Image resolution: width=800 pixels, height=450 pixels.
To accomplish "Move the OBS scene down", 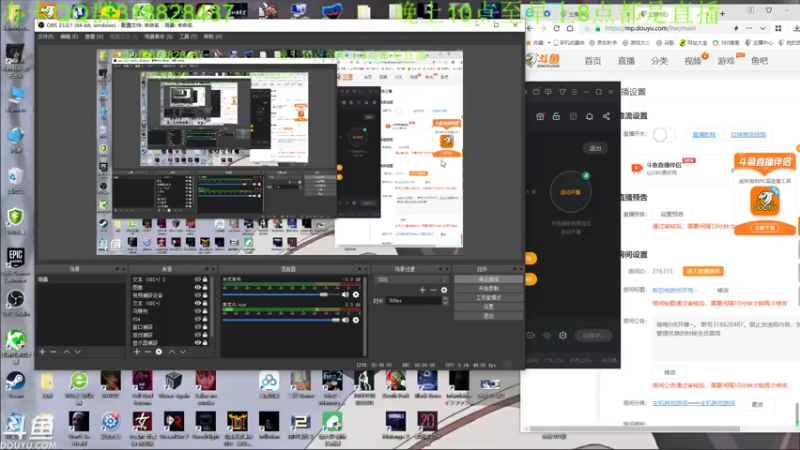I will point(78,352).
